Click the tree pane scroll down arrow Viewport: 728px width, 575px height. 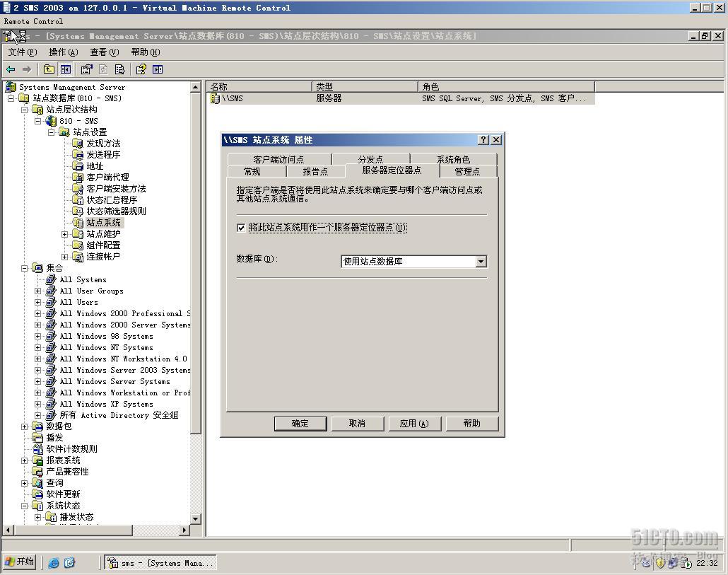coord(196,519)
